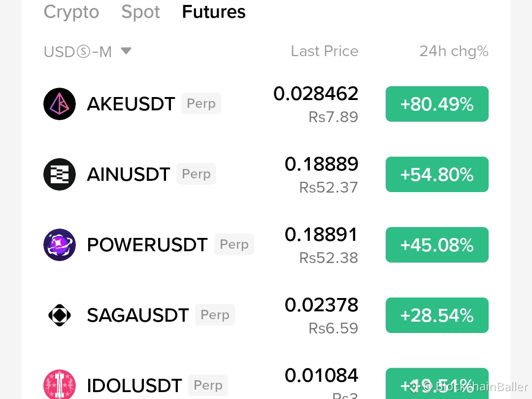Image resolution: width=532 pixels, height=399 pixels.
Task: Open the POWERUSDT Perp trading pair name
Action: 147,245
